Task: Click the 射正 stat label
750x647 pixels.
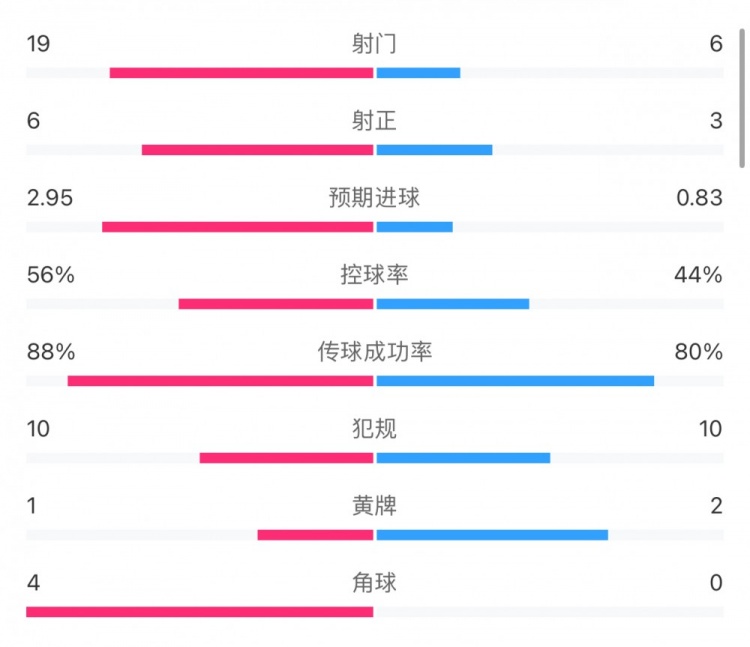Action: click(374, 120)
